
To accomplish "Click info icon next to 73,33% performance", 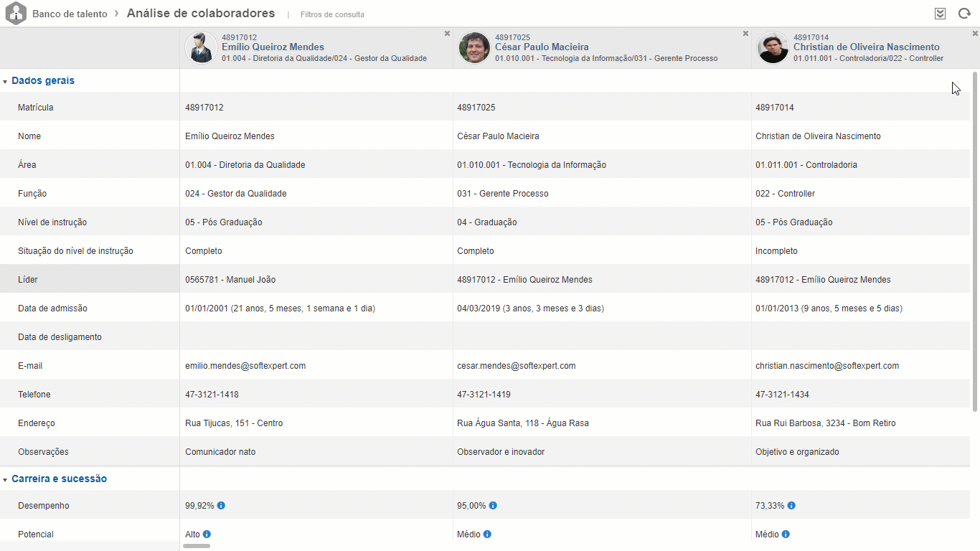I will click(791, 506).
